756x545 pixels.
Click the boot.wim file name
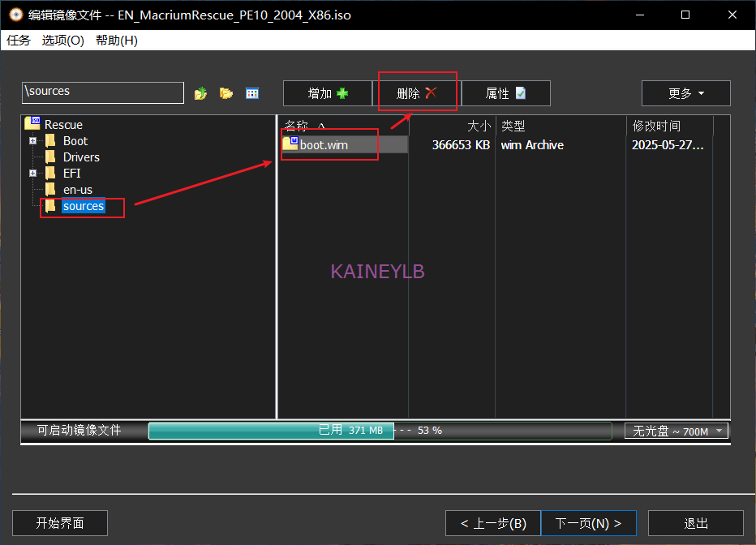click(324, 144)
